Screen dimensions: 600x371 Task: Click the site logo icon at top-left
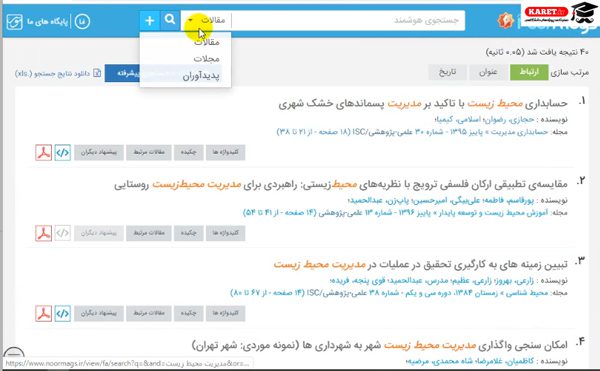pos(15,22)
